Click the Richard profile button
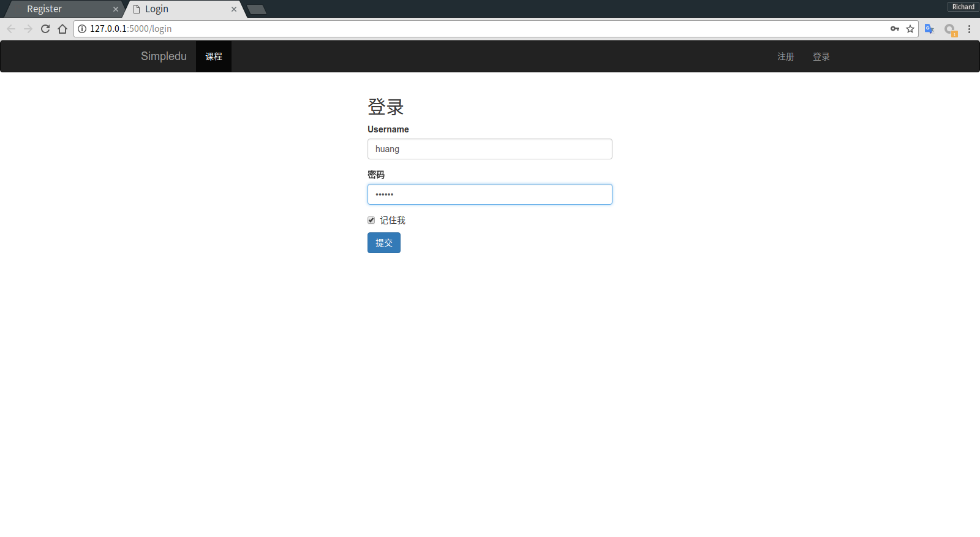980x537 pixels. point(963,7)
